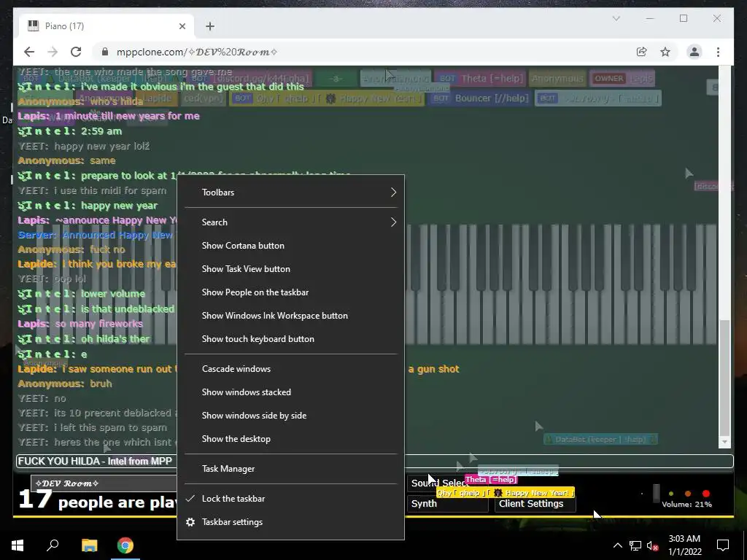Select Show the desktop
Viewport: 747px width, 560px height.
290,439
